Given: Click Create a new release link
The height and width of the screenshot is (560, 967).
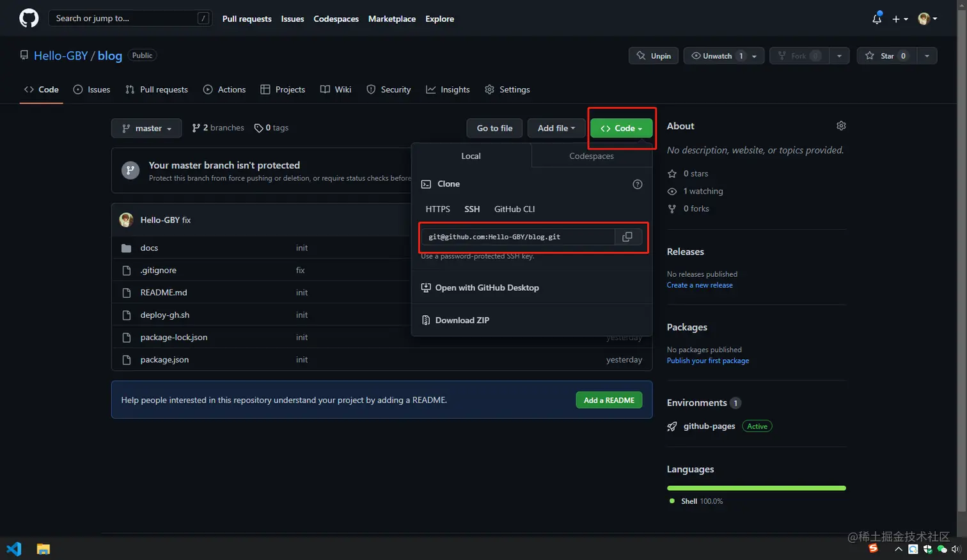Looking at the screenshot, I should click(700, 285).
